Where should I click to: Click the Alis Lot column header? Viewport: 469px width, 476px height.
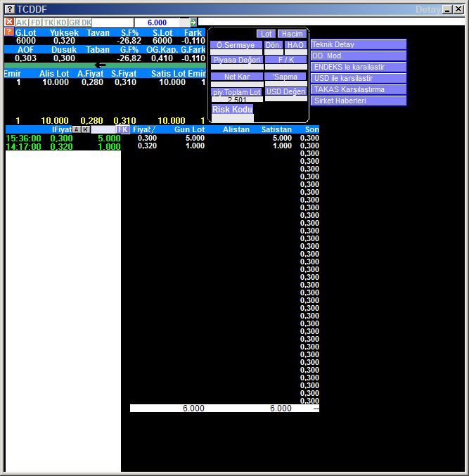coord(54,74)
